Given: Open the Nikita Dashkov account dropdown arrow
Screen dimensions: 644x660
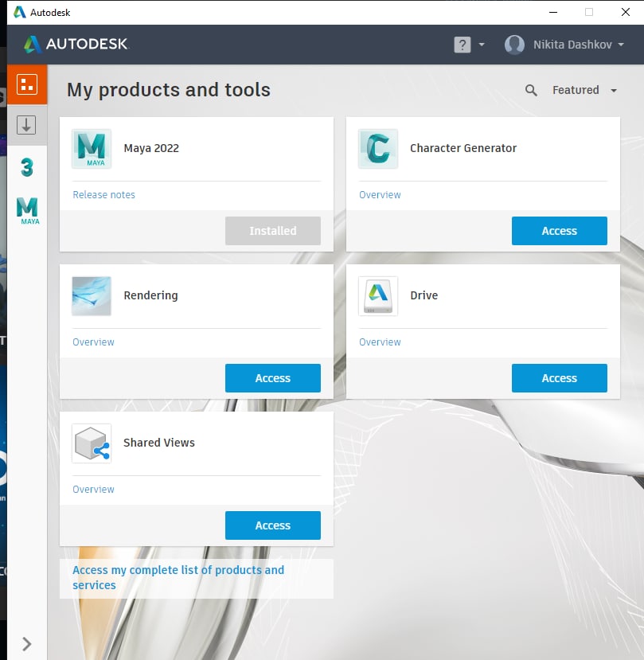Looking at the screenshot, I should pyautogui.click(x=621, y=45).
